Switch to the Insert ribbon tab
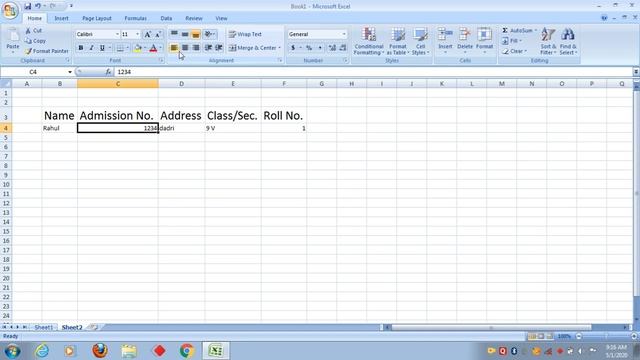The image size is (640, 360). [62, 18]
